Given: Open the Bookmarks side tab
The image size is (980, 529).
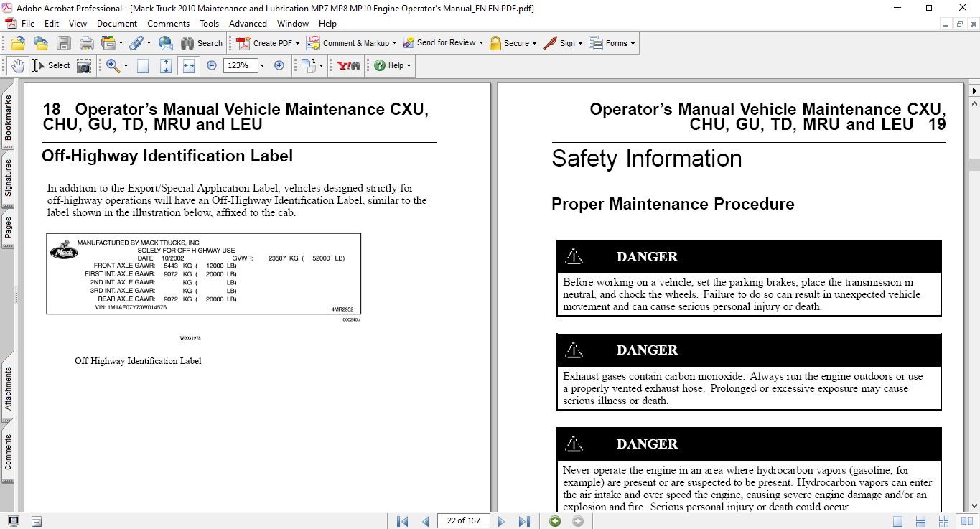Looking at the screenshot, I should click(x=8, y=118).
